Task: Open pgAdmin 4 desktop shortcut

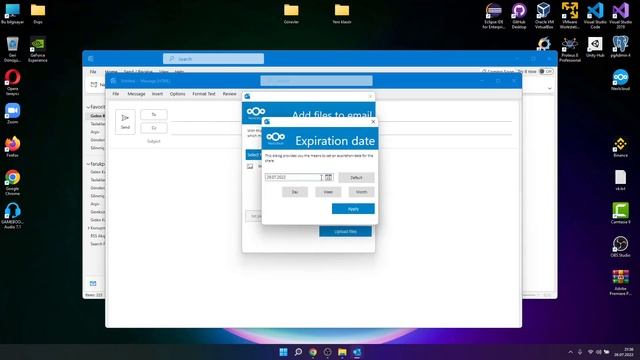Action: pos(620,47)
